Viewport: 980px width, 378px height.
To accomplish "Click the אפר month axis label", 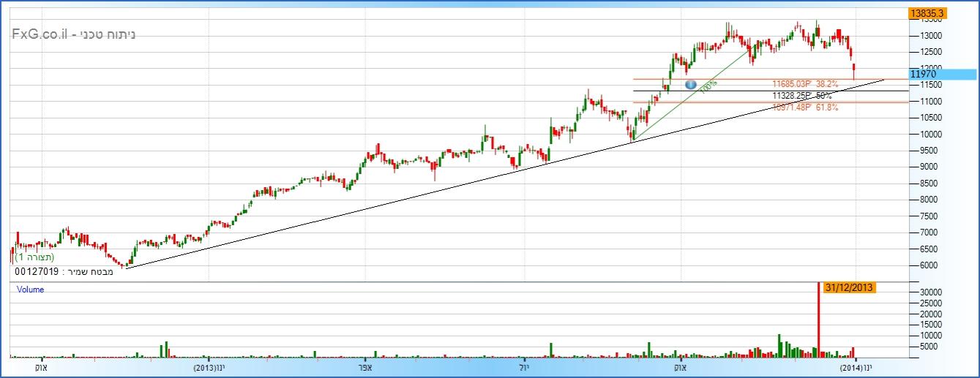I will click(367, 367).
